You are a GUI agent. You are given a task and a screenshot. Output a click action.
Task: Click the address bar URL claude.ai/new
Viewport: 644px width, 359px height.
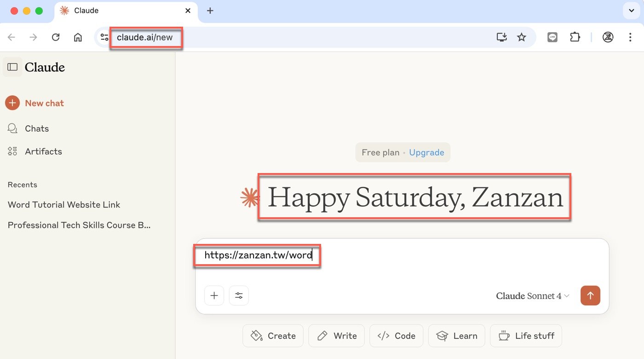145,37
